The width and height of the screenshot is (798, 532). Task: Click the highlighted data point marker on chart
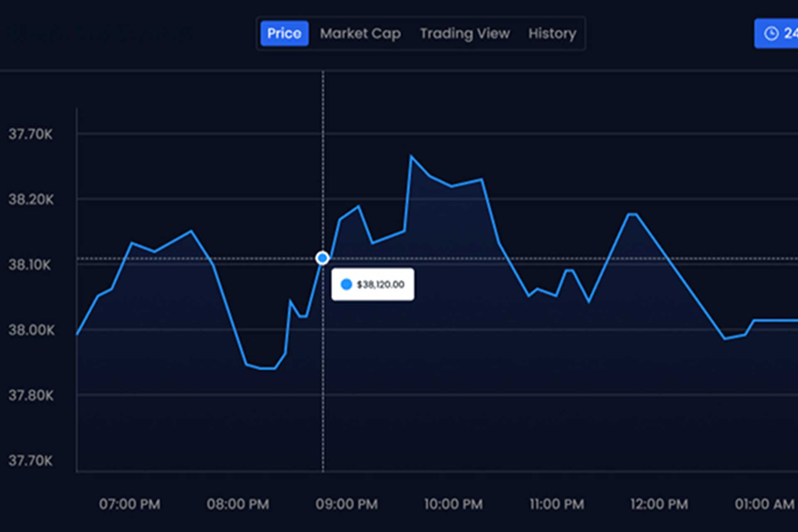tap(323, 258)
